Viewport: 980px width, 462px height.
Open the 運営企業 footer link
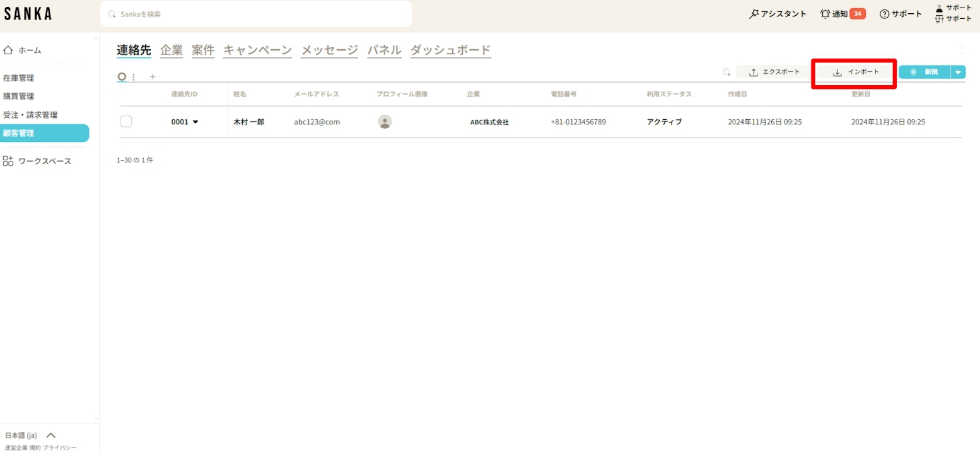(16, 447)
